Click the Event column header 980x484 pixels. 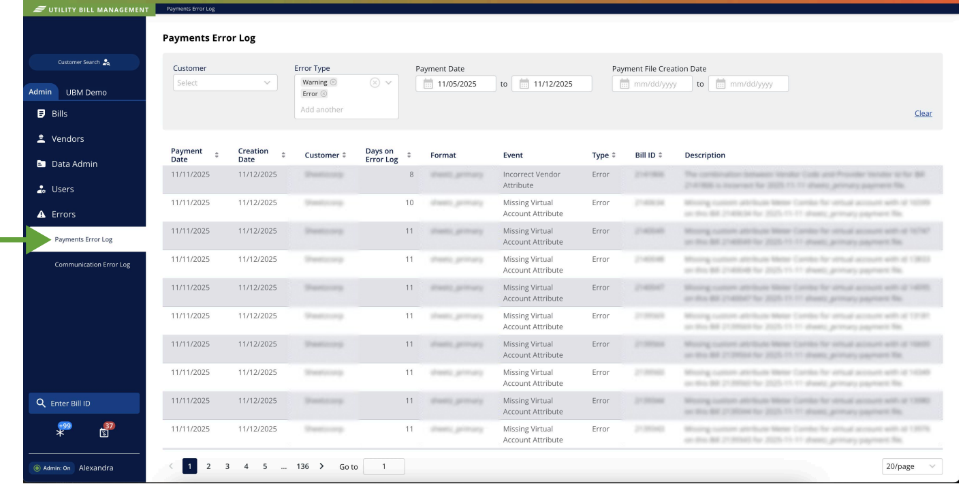click(x=513, y=155)
